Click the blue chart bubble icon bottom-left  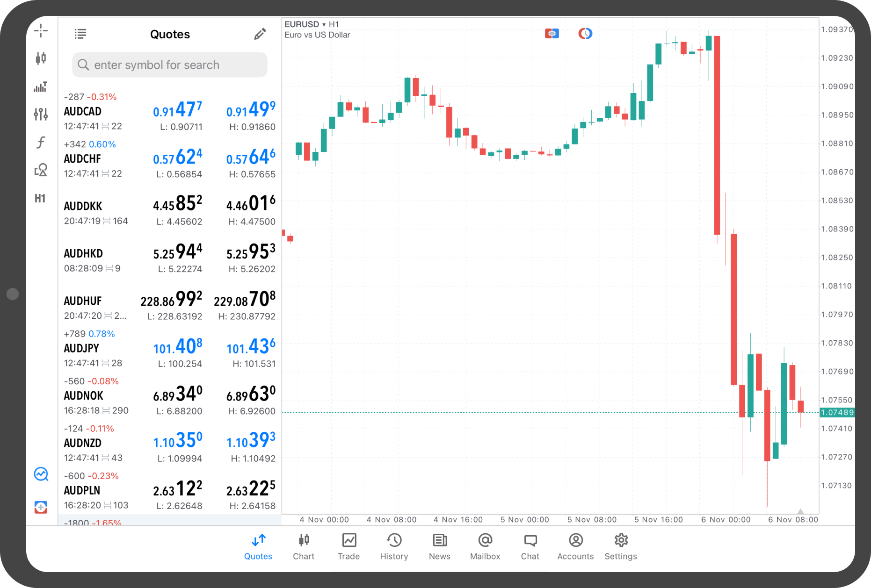(x=41, y=474)
